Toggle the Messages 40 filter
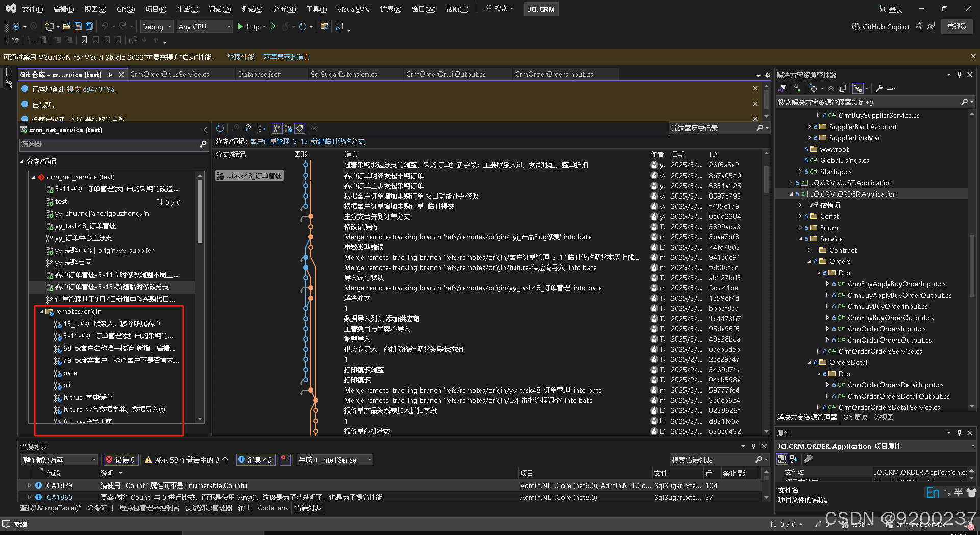The image size is (980, 535). tap(255, 460)
